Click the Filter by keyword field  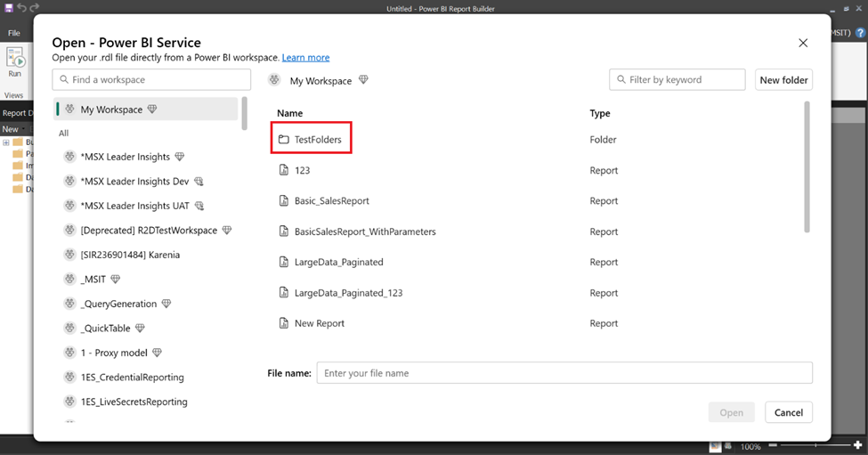tap(677, 80)
